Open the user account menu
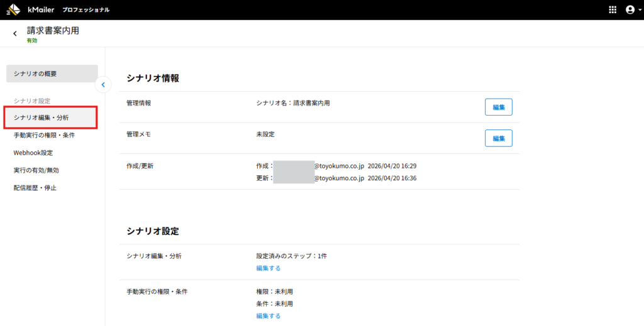Viewport: 644px width, 326px height. point(630,10)
